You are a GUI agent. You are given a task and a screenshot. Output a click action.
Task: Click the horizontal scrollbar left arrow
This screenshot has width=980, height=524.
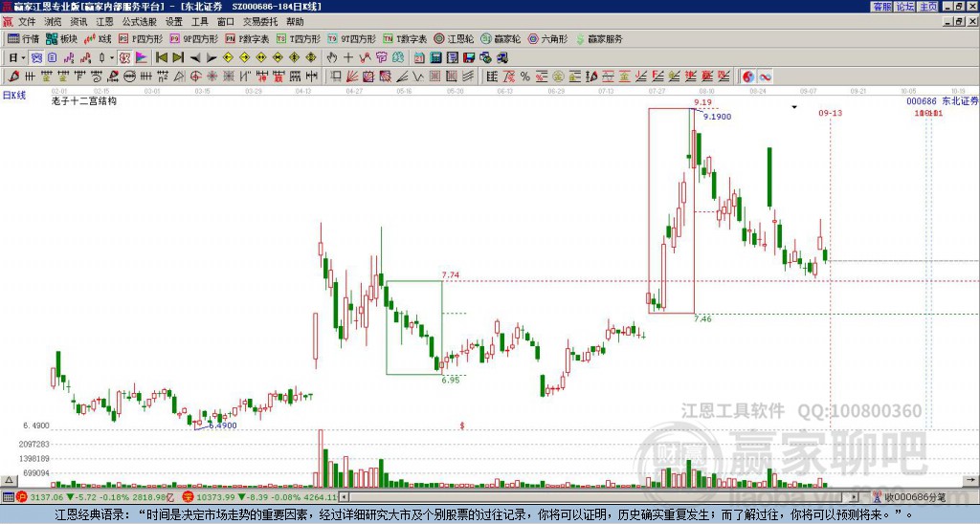pos(344,497)
